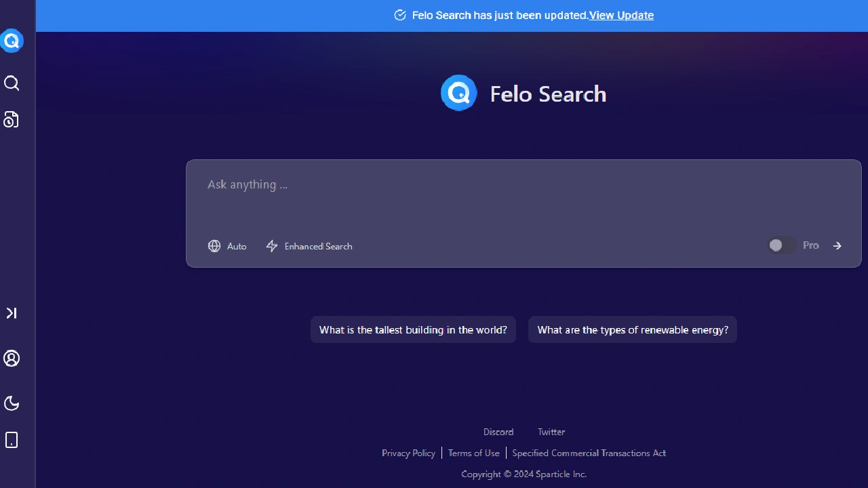Open the mobile app icon at sidebar bottom

(12, 440)
